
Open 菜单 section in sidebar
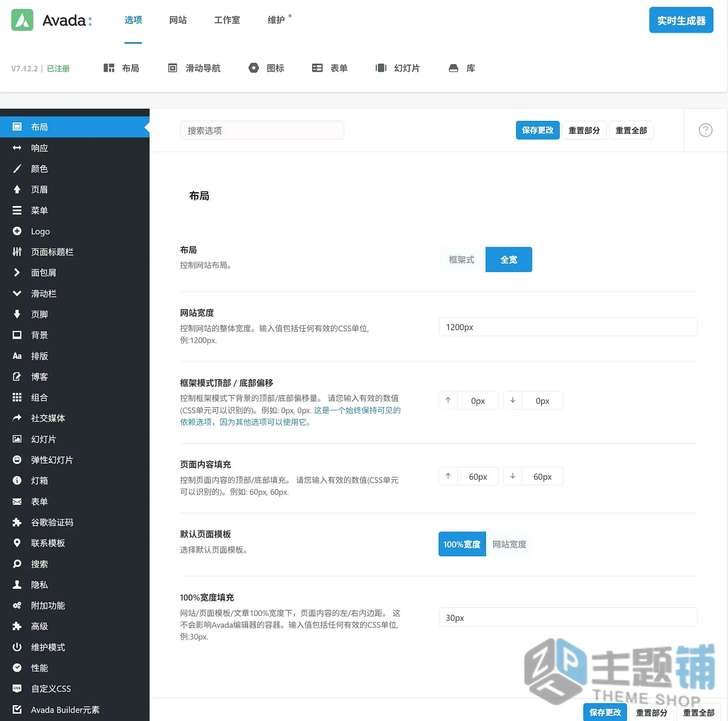[75, 210]
